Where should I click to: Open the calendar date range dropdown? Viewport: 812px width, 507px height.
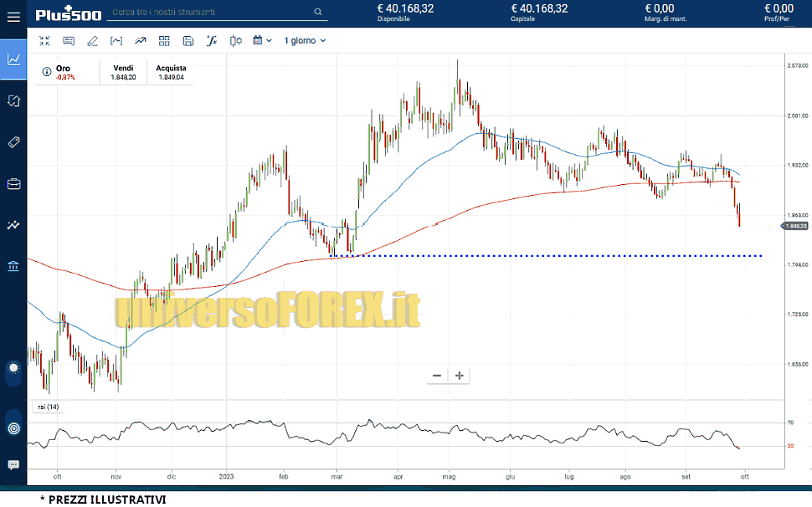[x=262, y=40]
